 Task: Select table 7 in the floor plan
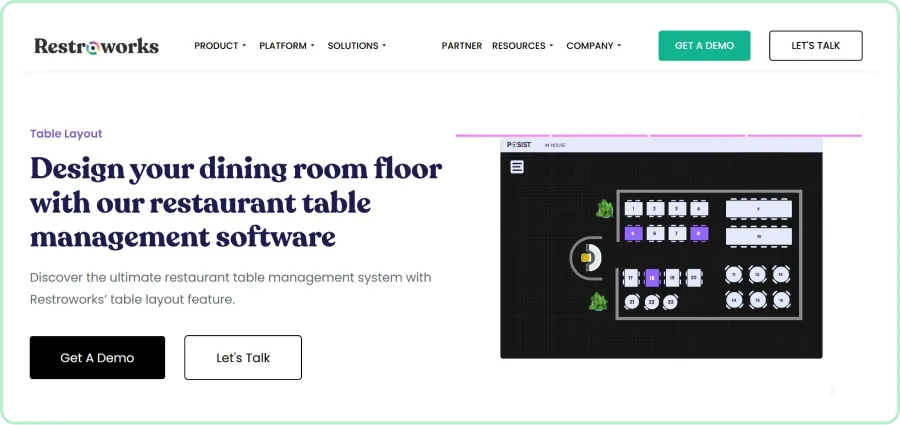tap(677, 233)
